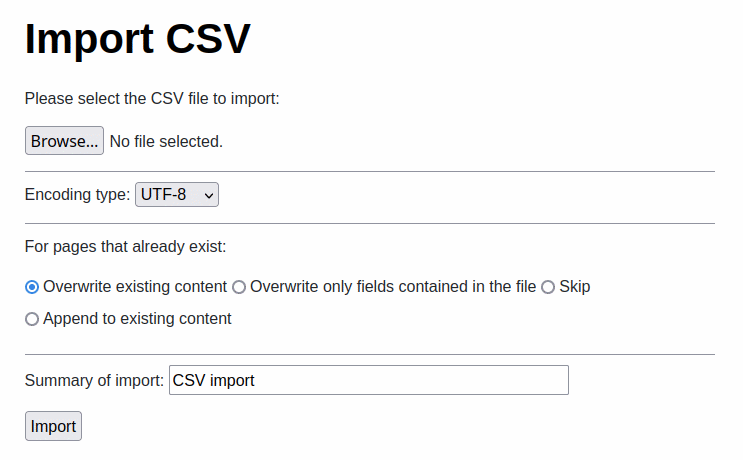The height and width of the screenshot is (460, 743).
Task: Click the 'Append to existing content' label text
Action: click(x=137, y=319)
